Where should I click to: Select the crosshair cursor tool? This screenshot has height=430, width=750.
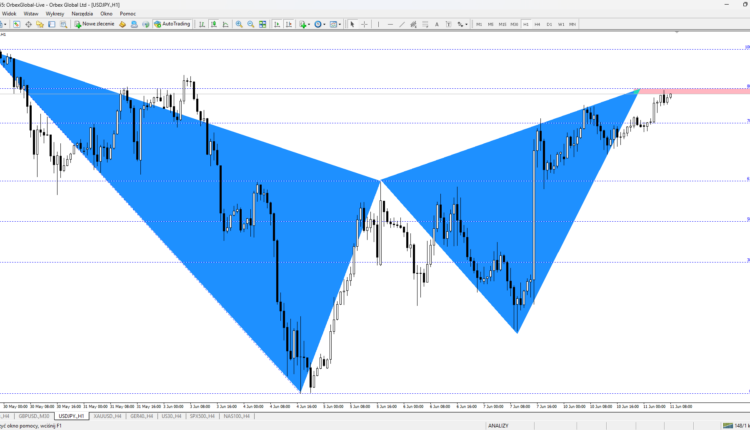click(364, 24)
